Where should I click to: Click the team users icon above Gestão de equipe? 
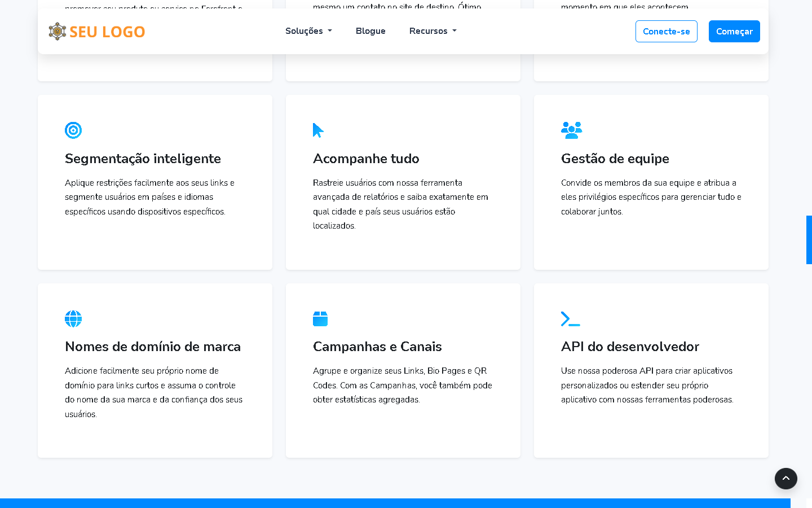(571, 130)
